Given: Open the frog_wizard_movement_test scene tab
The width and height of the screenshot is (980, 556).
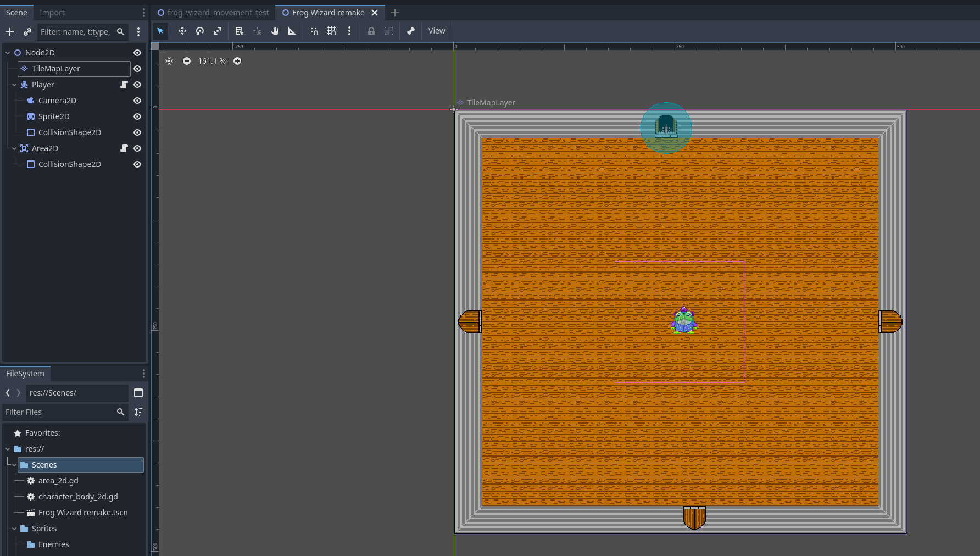Looking at the screenshot, I should [x=218, y=13].
